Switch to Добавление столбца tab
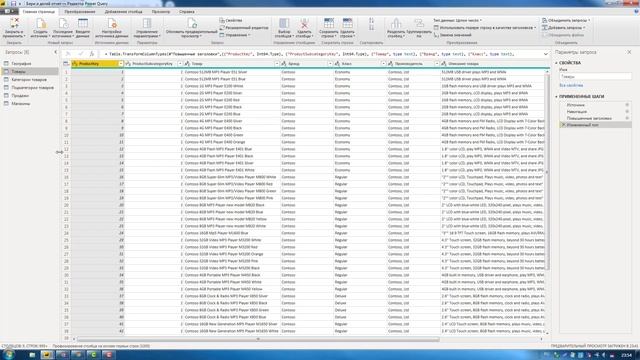 (124, 12)
